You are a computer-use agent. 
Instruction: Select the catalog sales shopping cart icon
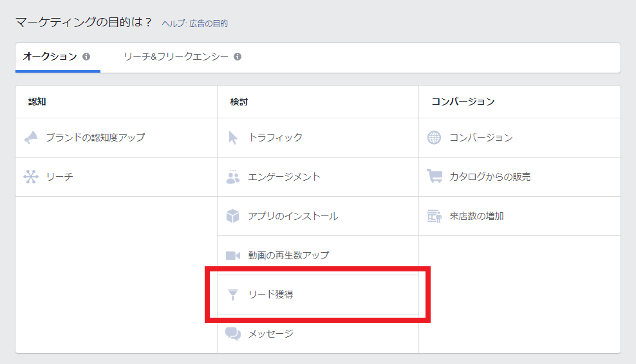(435, 176)
